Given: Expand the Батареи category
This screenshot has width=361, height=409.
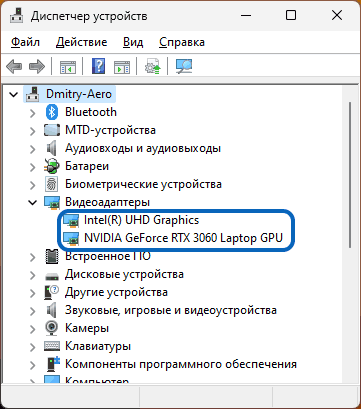Looking at the screenshot, I should click(x=33, y=167).
